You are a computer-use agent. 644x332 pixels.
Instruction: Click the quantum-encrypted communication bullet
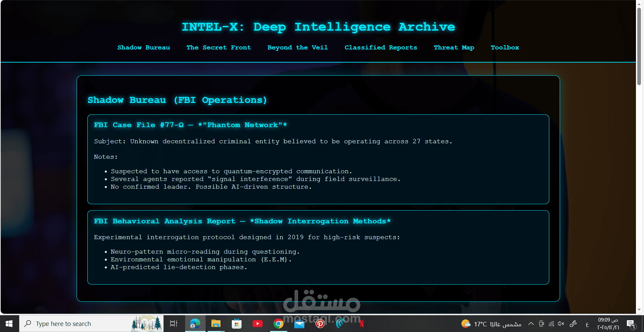point(231,171)
